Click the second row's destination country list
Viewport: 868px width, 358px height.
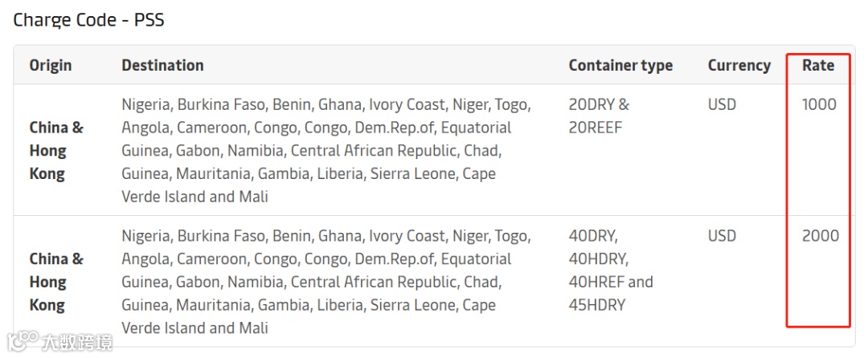click(x=325, y=282)
